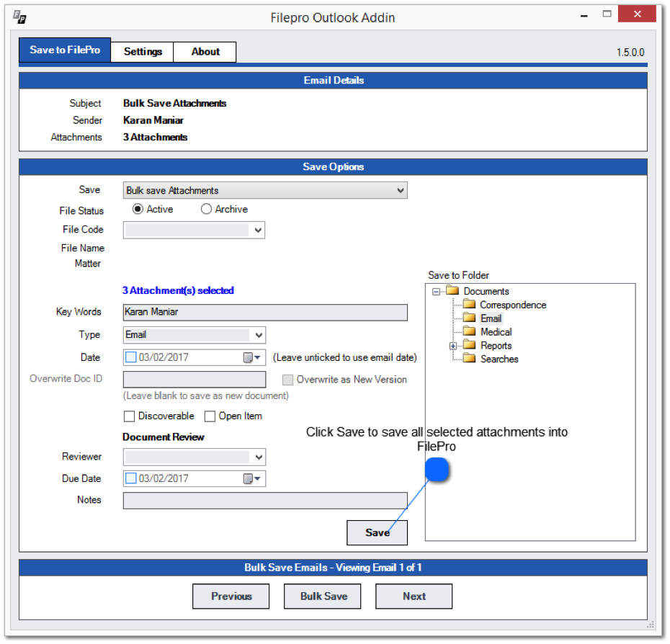
Task: Select the Documents root folder icon
Action: (452, 291)
